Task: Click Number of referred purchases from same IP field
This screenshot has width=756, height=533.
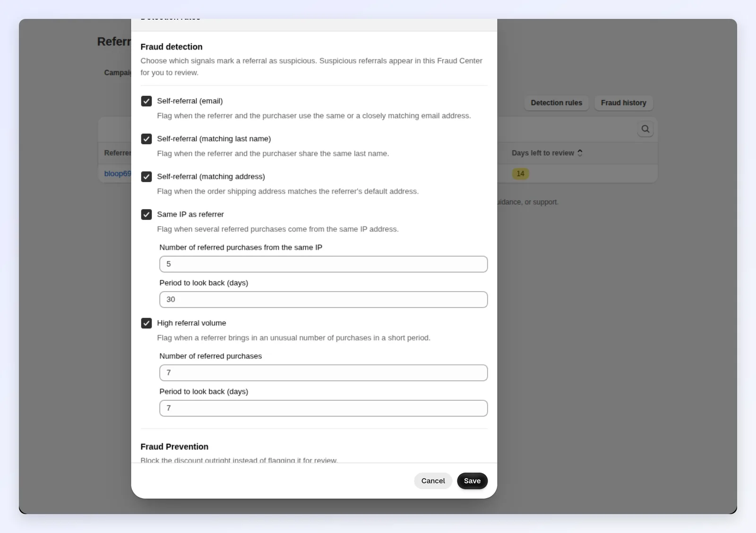Action: coord(324,264)
